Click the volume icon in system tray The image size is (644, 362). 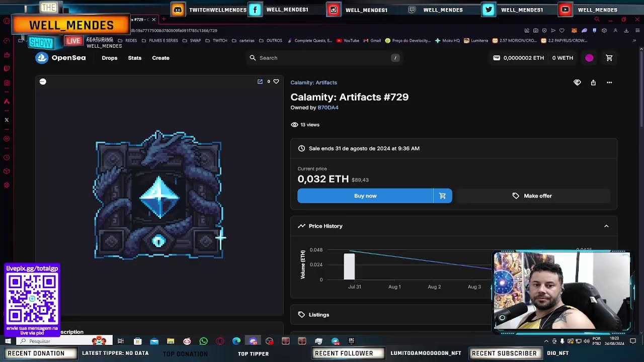click(586, 341)
